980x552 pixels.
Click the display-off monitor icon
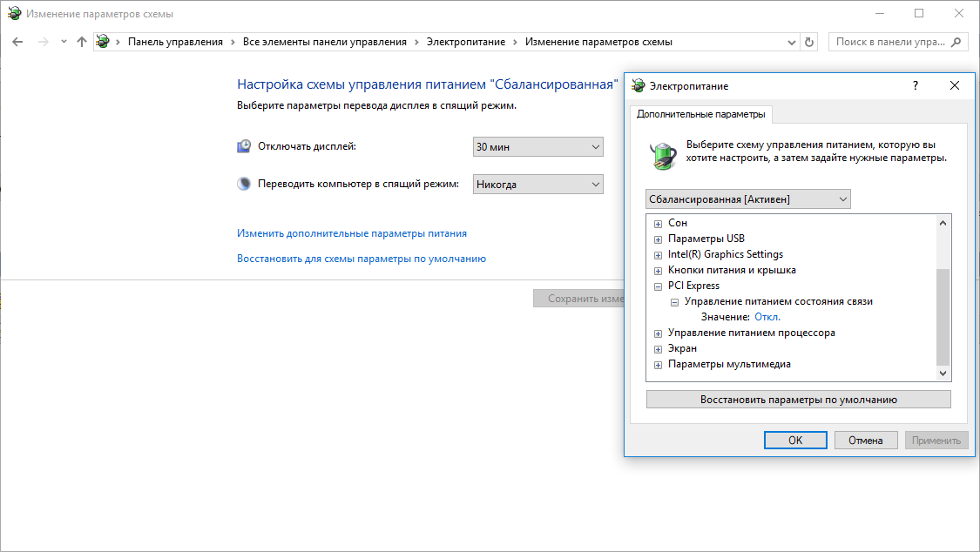(244, 146)
